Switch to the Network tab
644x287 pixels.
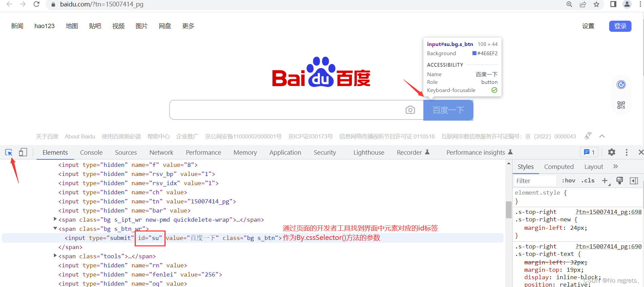161,153
